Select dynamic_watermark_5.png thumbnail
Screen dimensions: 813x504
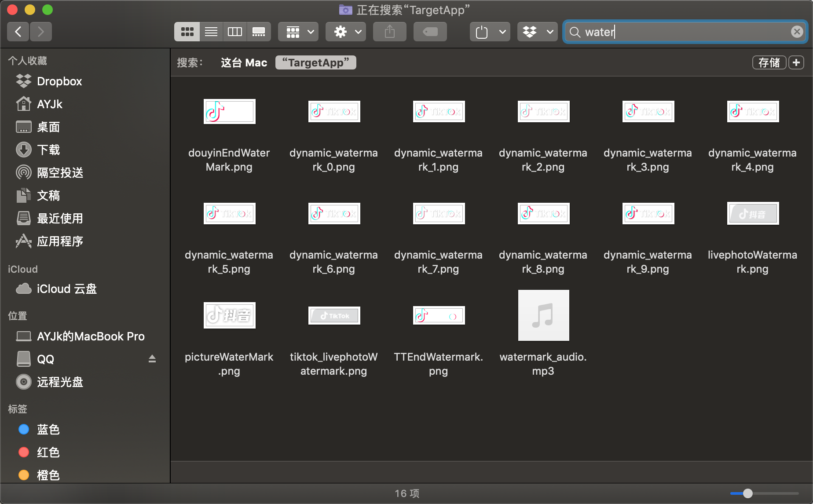(229, 213)
